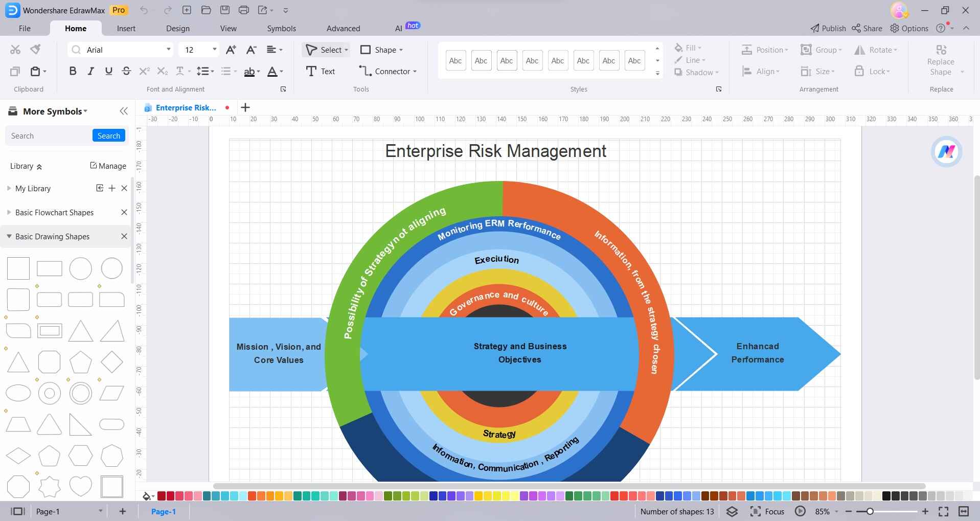The image size is (980, 521).
Task: Toggle Focus mode in the status bar
Action: (x=767, y=511)
